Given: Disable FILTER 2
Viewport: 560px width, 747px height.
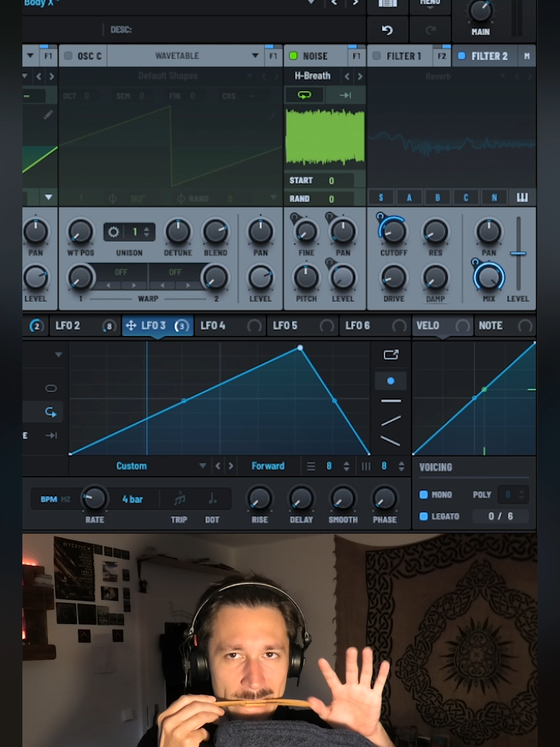Looking at the screenshot, I should click(461, 56).
